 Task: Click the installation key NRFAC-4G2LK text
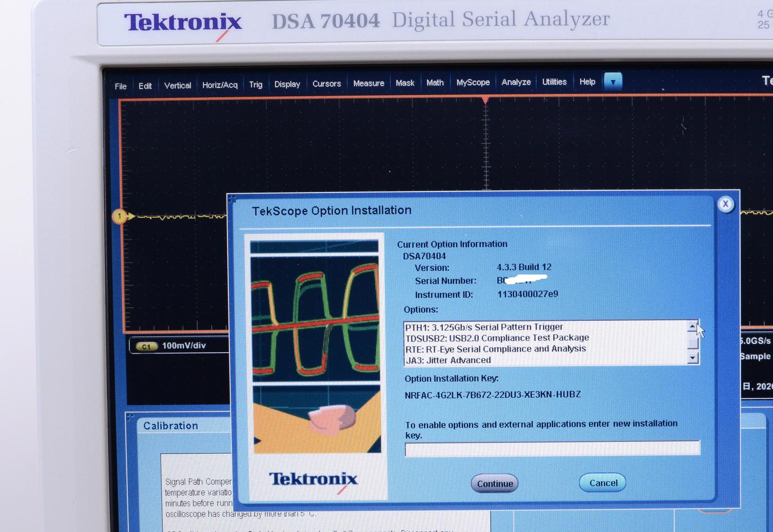(x=492, y=395)
